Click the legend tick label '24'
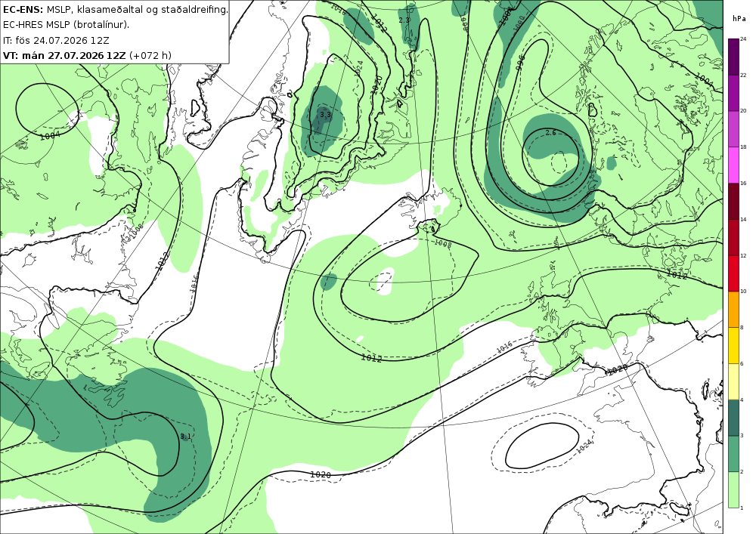 tap(743, 39)
